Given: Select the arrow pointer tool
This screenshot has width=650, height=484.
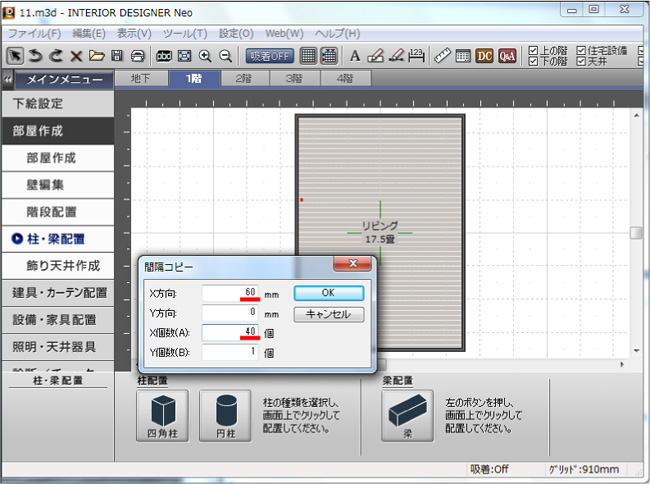Looking at the screenshot, I should [16, 55].
